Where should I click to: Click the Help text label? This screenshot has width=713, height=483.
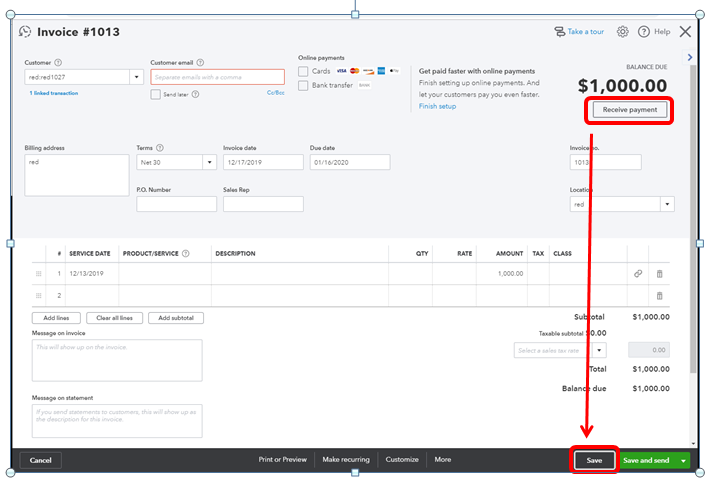[x=662, y=32]
